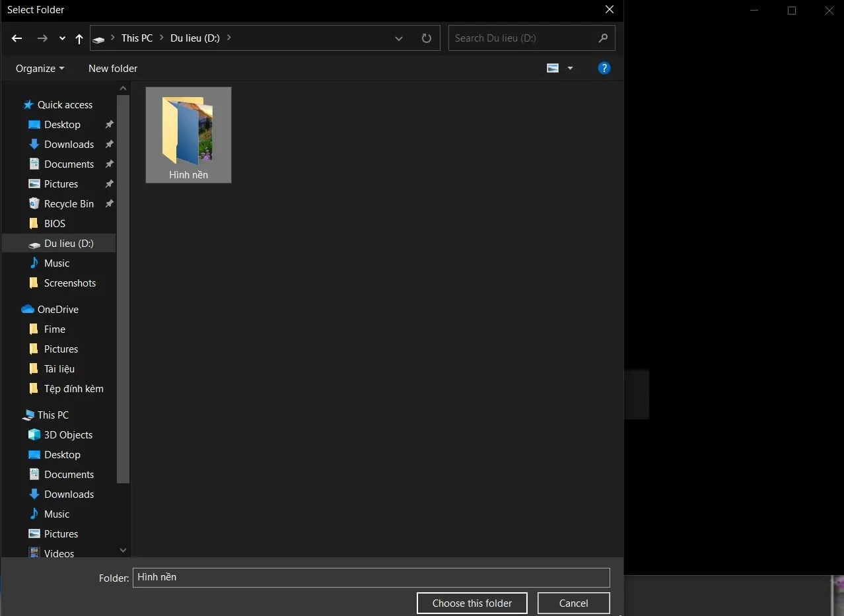
Task: Open the Help question mark icon
Action: [604, 68]
